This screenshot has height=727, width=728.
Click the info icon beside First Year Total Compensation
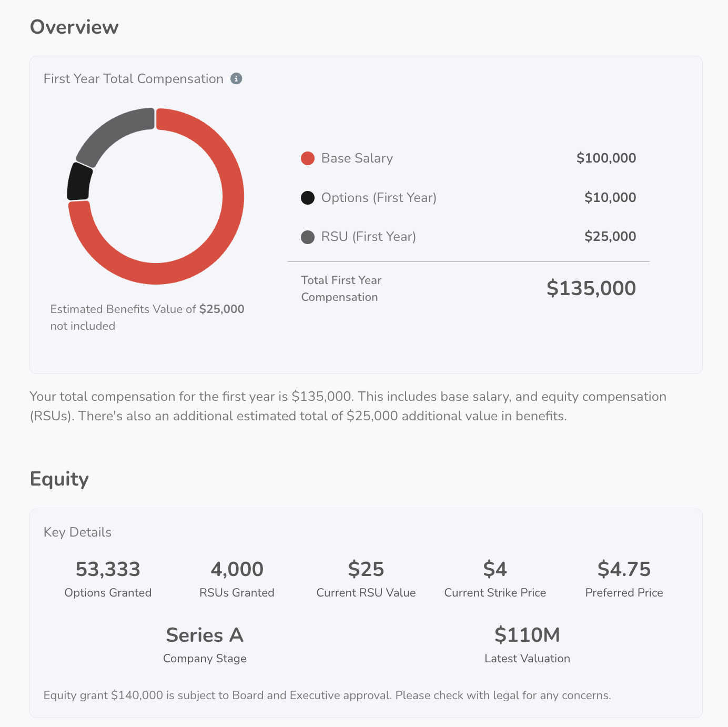237,79
